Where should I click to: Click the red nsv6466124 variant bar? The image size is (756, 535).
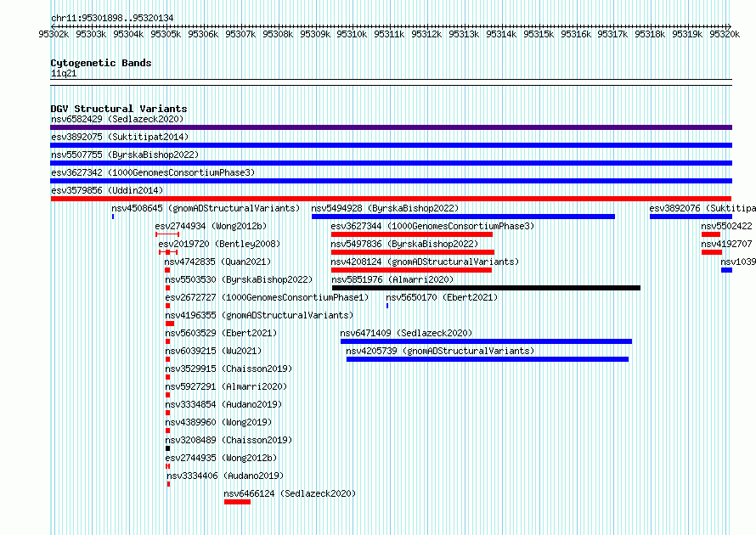coord(237,502)
